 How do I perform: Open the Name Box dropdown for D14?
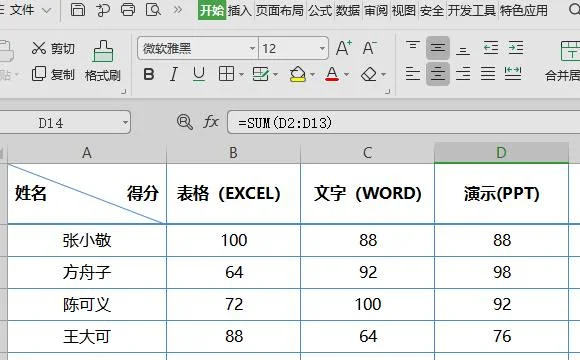pyautogui.click(x=126, y=122)
